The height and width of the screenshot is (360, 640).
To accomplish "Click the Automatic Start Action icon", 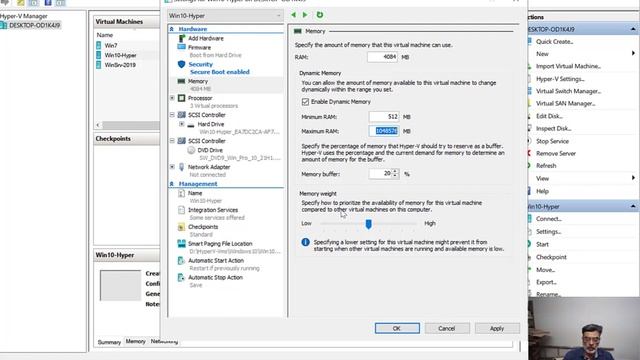I will click(181, 260).
